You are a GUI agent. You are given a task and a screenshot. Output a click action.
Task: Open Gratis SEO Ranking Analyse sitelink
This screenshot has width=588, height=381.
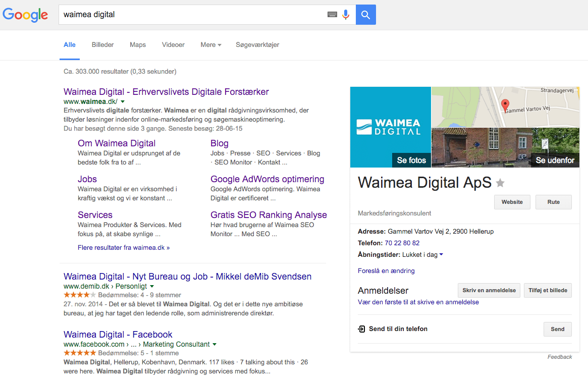[x=269, y=215]
